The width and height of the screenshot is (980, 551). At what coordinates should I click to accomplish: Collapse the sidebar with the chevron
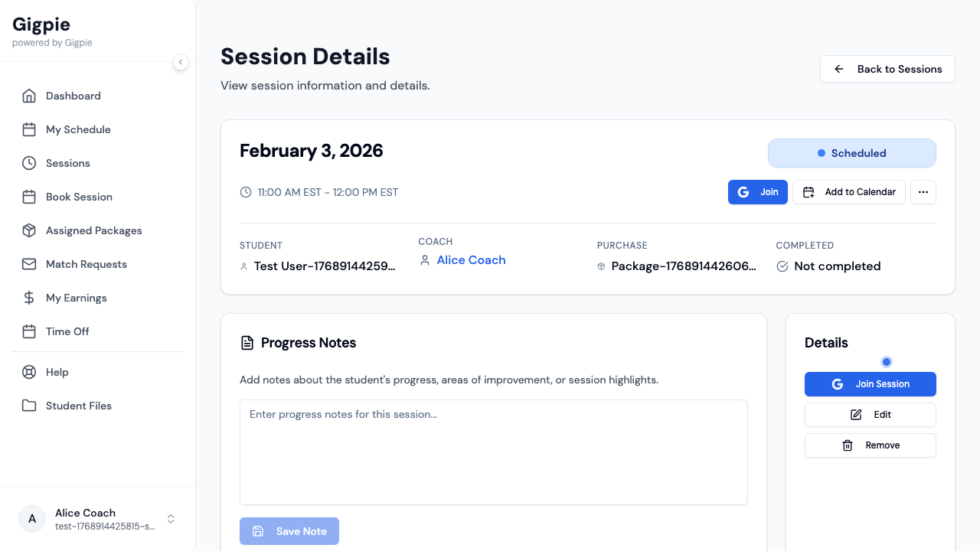click(x=181, y=62)
